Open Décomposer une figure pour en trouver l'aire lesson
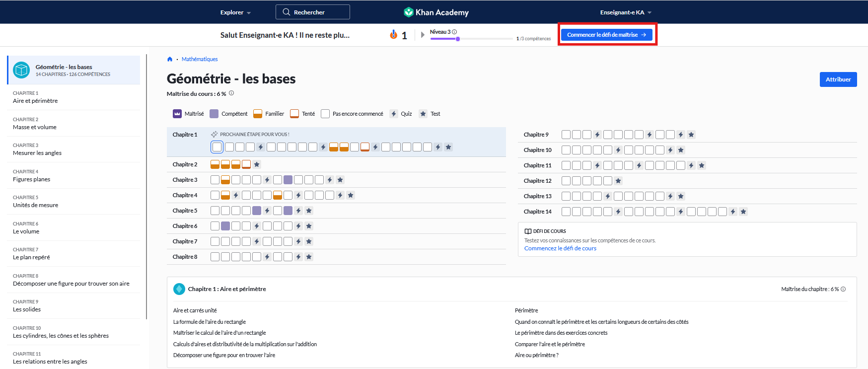 (x=224, y=355)
